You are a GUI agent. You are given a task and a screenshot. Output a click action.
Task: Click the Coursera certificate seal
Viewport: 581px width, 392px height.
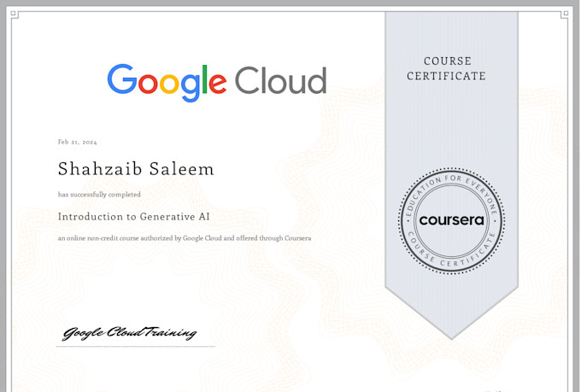451,221
